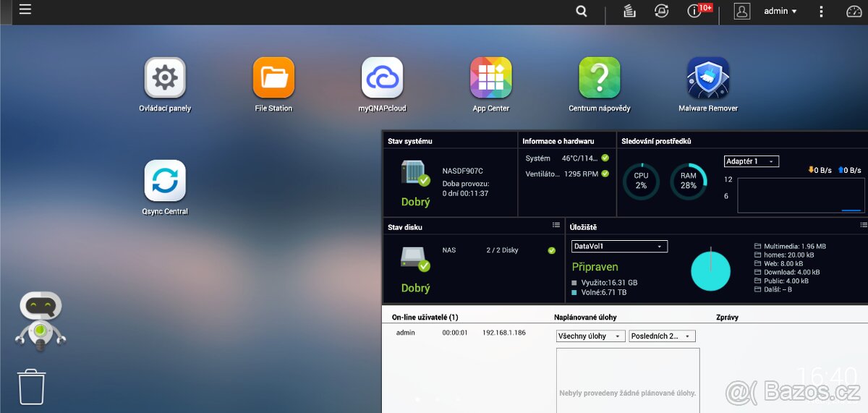Click homes: 20.00 kB folder entry
868x413 pixels.
tap(785, 255)
